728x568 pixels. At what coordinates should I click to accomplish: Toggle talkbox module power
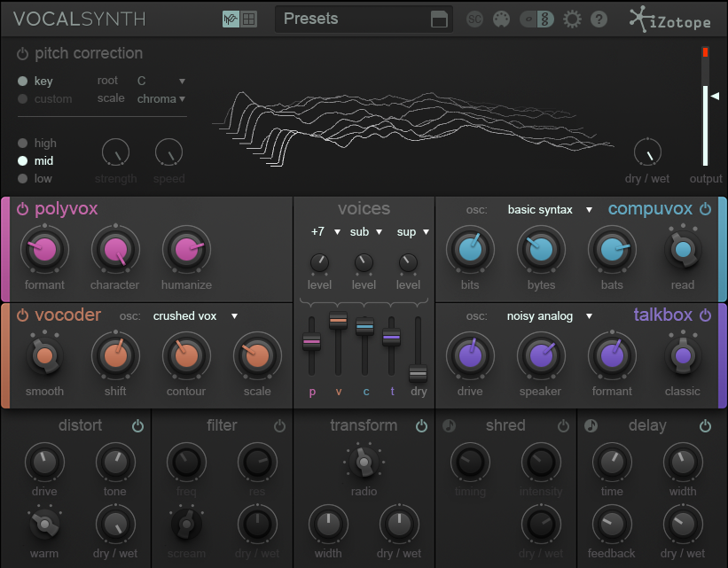tap(705, 315)
